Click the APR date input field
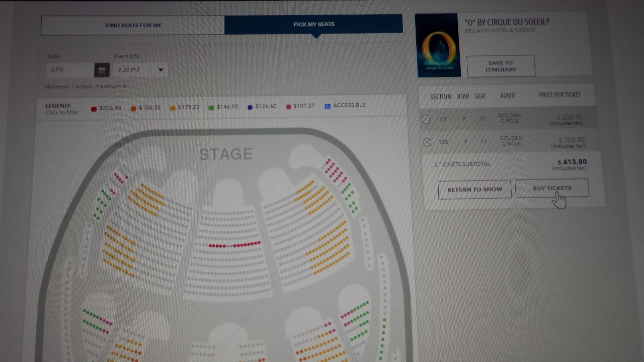Screen dimensions: 644x362 70,70
